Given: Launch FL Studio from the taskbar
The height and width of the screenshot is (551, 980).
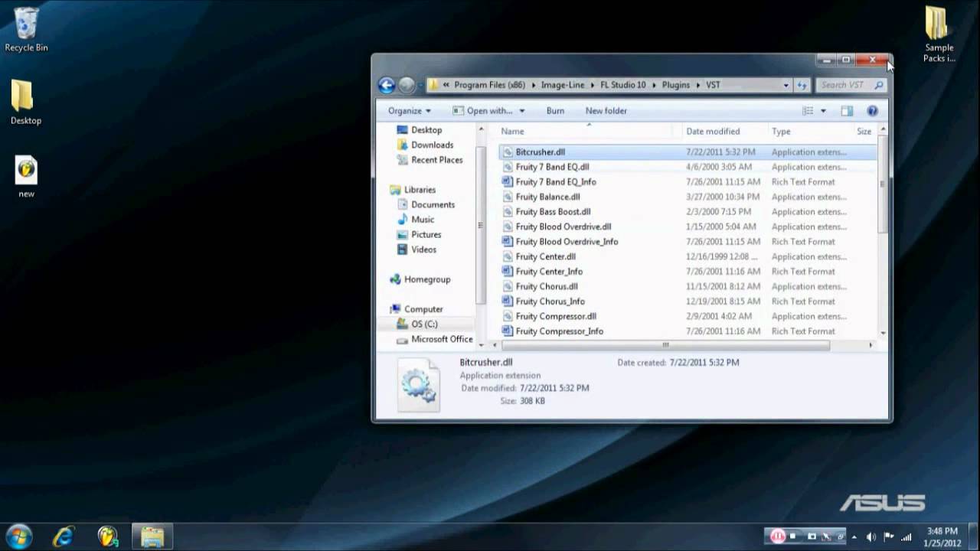Looking at the screenshot, I should [108, 536].
